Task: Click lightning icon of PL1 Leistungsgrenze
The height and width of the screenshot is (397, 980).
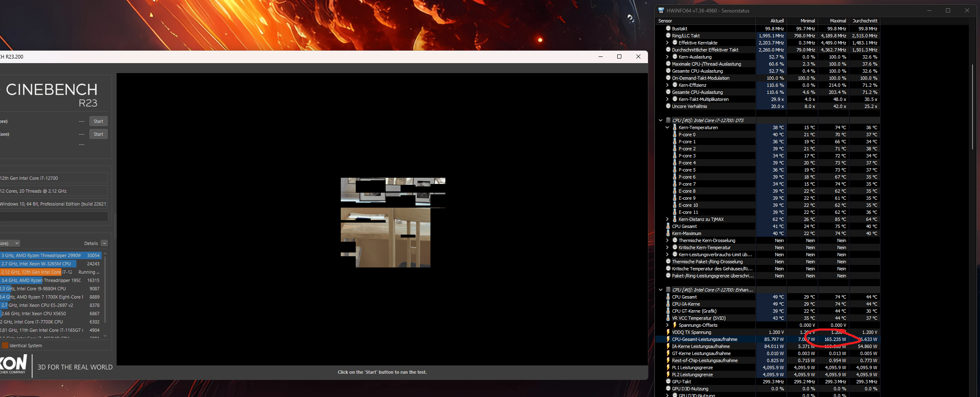Action: 668,367
